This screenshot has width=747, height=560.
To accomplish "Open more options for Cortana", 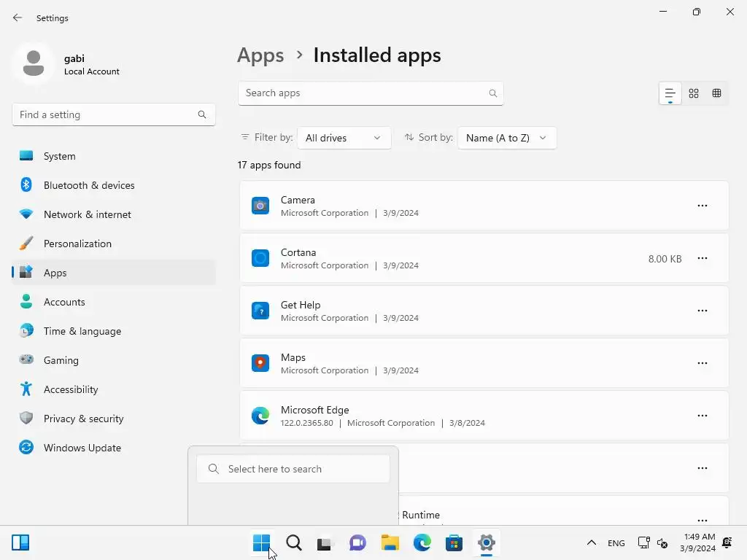I will (x=703, y=258).
